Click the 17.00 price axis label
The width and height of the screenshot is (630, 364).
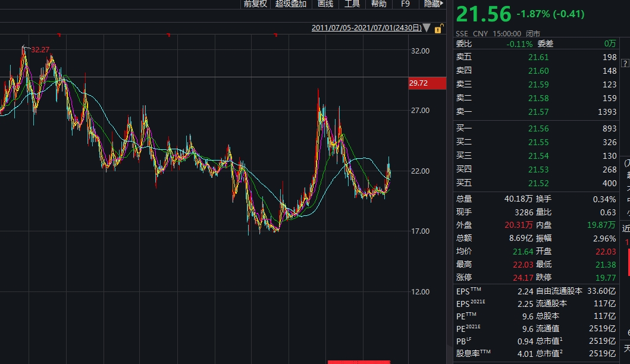(x=420, y=231)
